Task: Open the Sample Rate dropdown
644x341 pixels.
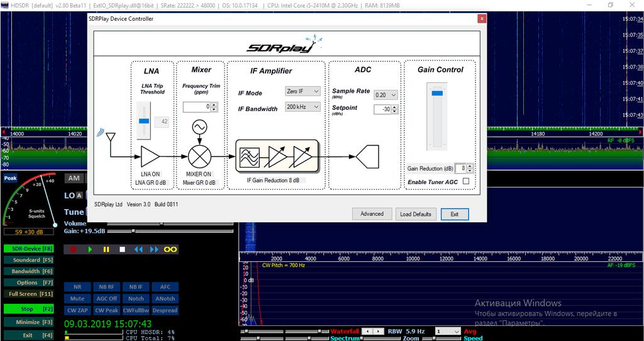Action: [x=386, y=95]
